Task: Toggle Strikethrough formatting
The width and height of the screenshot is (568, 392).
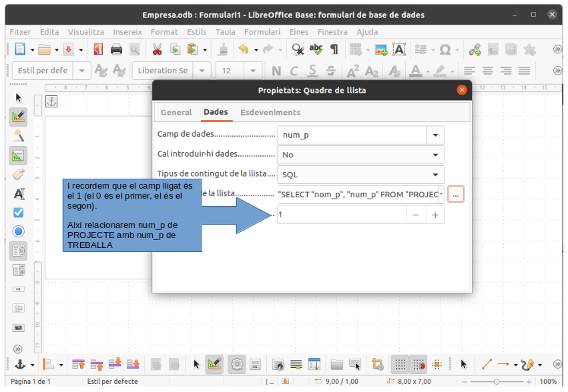Action: pyautogui.click(x=330, y=71)
